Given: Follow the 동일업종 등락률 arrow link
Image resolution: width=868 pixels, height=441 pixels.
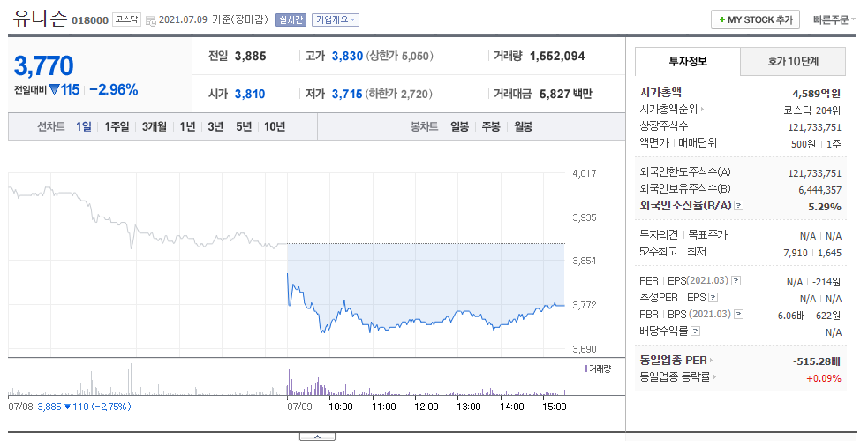Looking at the screenshot, I should [x=714, y=376].
